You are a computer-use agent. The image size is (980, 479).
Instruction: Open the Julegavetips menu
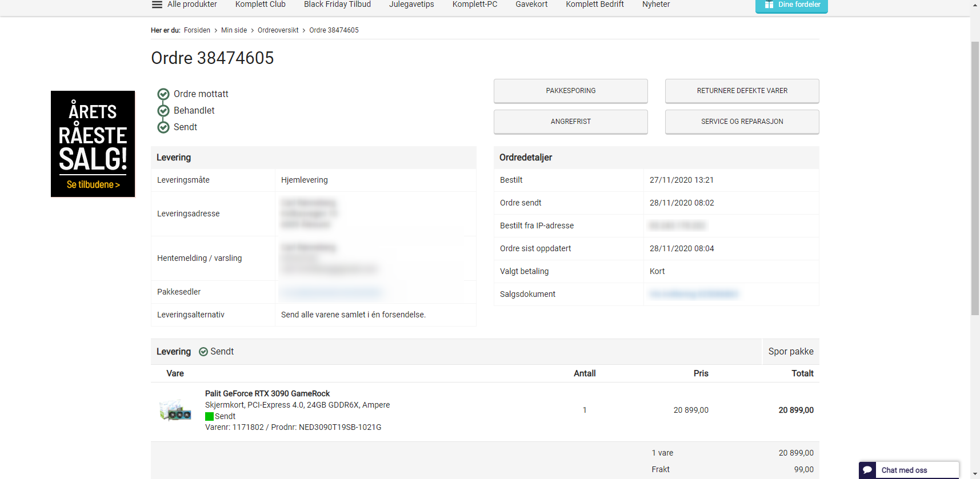[411, 5]
